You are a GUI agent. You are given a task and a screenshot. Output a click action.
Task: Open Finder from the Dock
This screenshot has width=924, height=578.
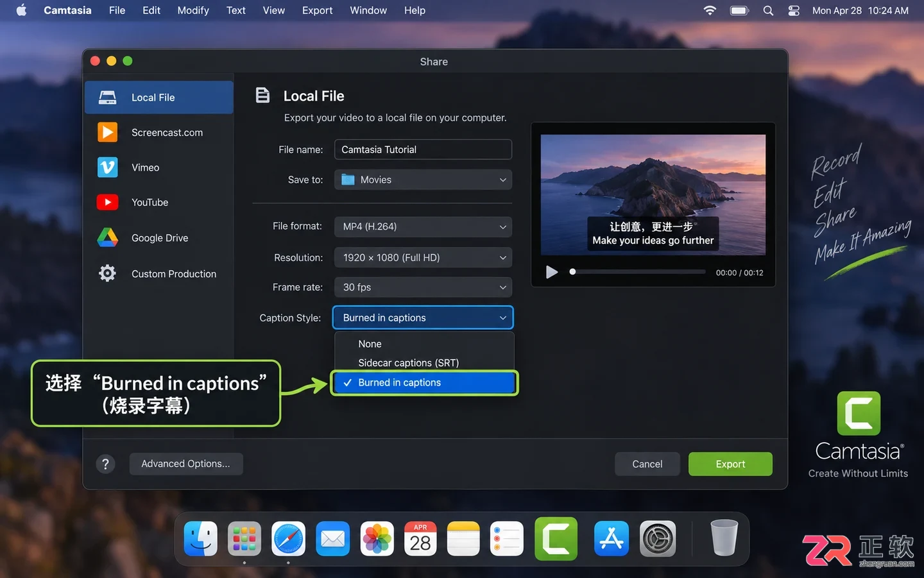[x=201, y=538]
